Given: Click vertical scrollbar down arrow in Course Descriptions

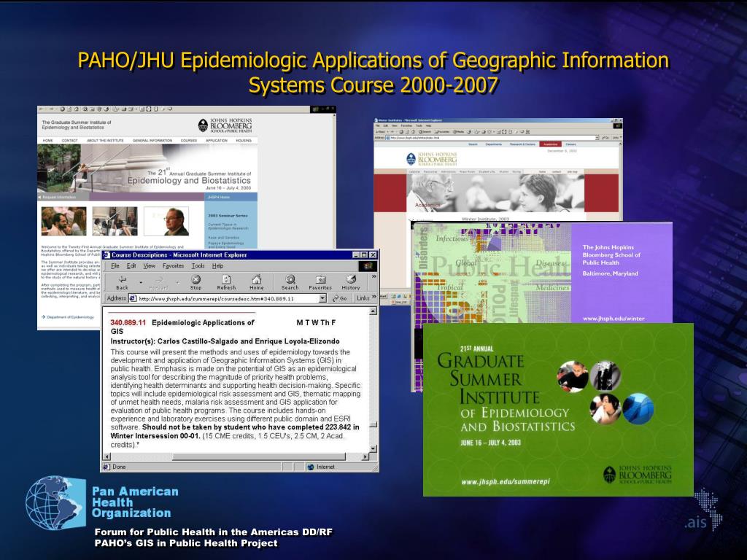Looking at the screenshot, I should click(x=373, y=448).
